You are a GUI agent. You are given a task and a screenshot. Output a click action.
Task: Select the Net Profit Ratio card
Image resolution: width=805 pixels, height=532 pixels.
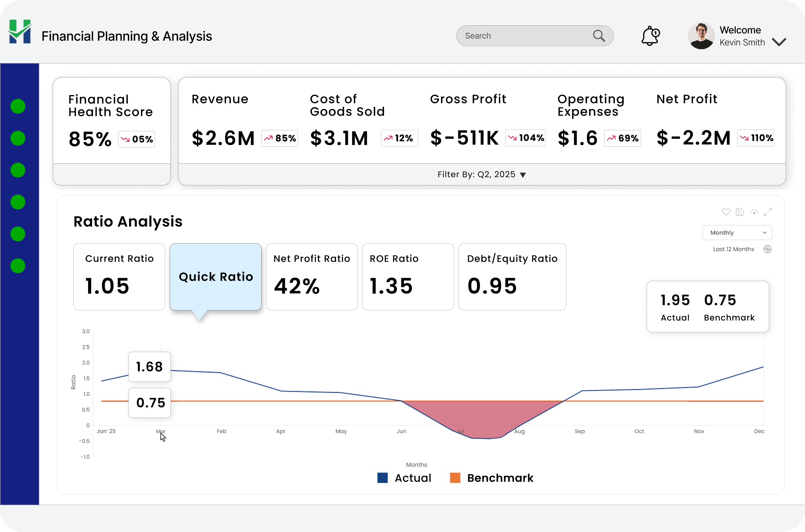click(x=312, y=276)
